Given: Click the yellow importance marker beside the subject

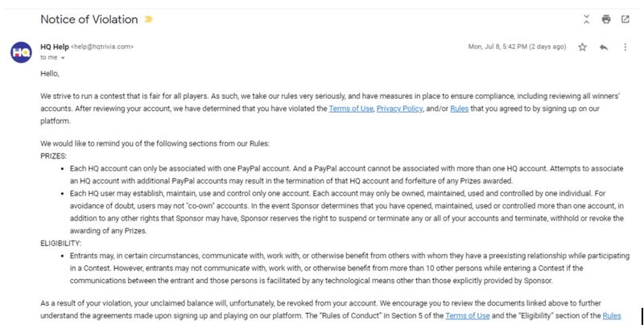Looking at the screenshot, I should (148, 19).
